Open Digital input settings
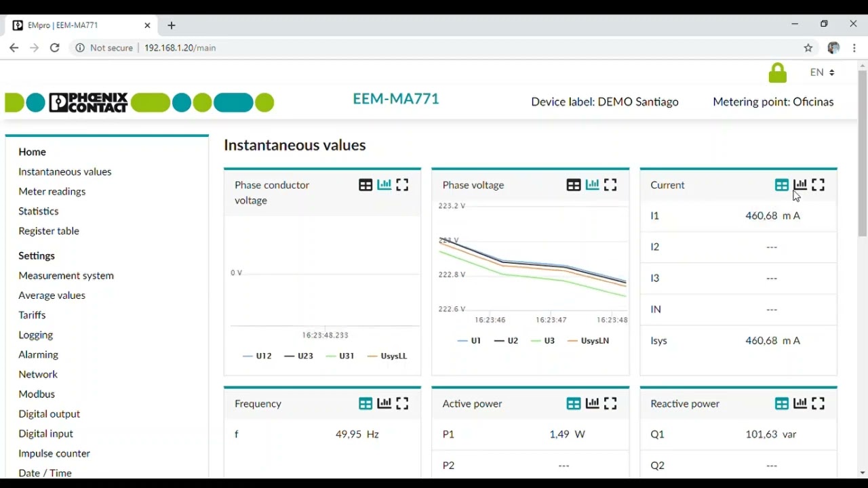Viewport: 868px width, 488px height. click(x=46, y=433)
